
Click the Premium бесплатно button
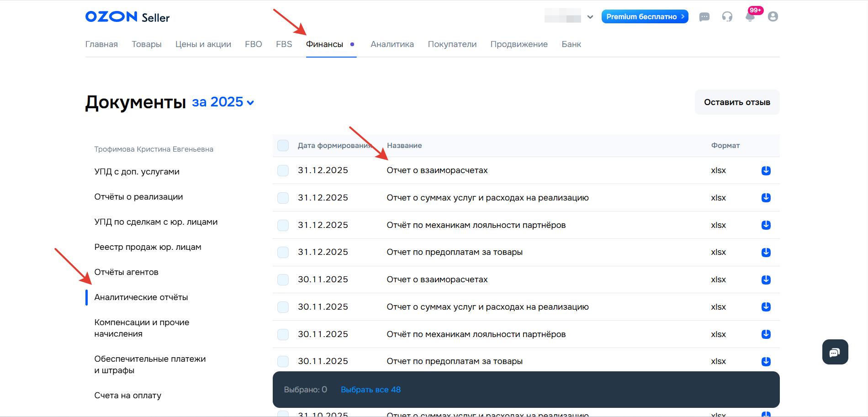tap(644, 17)
